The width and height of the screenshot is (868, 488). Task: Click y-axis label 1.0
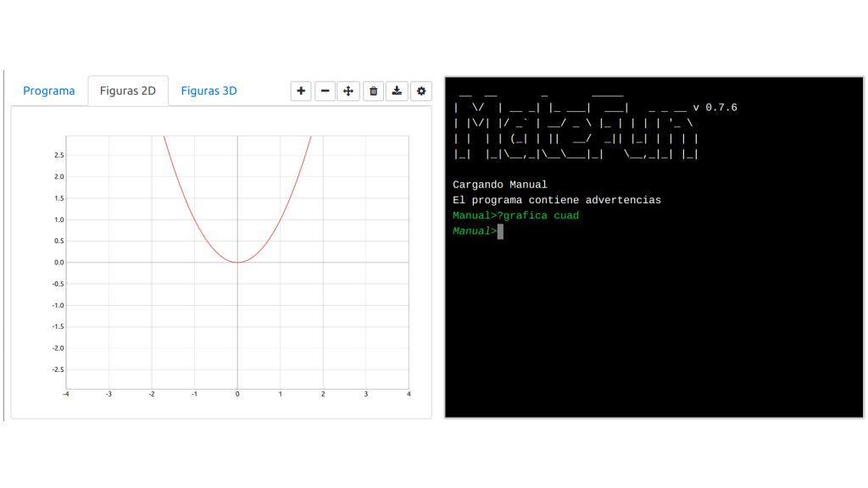click(59, 219)
